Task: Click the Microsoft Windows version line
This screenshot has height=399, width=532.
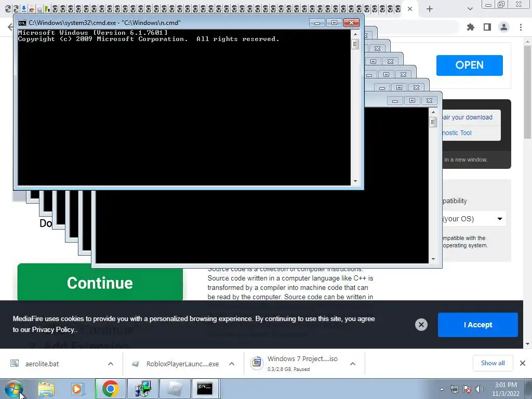Action: tap(92, 33)
